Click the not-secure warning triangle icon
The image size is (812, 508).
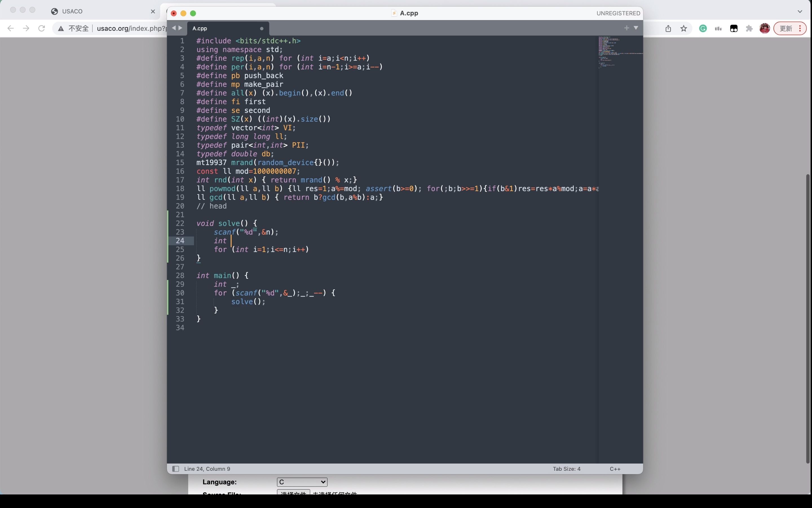pyautogui.click(x=61, y=29)
